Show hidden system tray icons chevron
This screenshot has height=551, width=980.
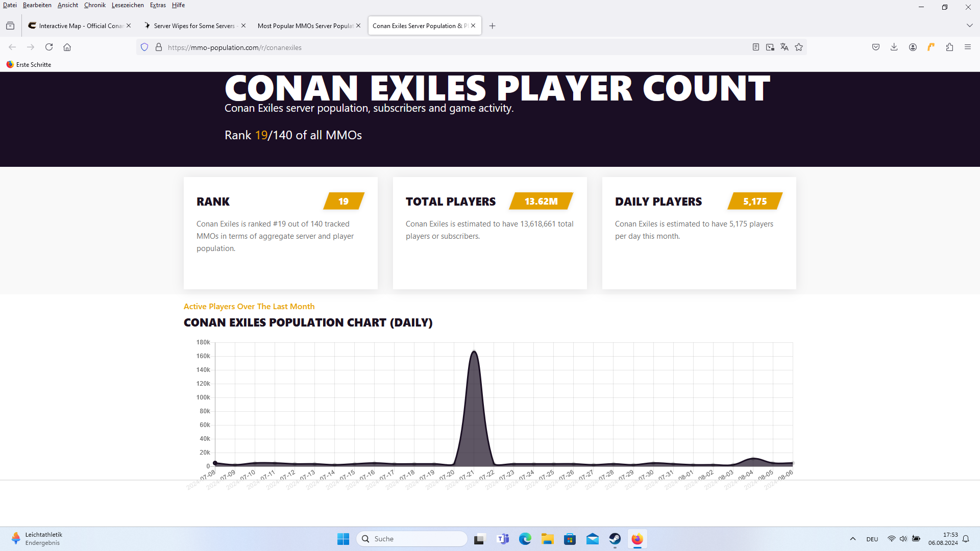(852, 539)
